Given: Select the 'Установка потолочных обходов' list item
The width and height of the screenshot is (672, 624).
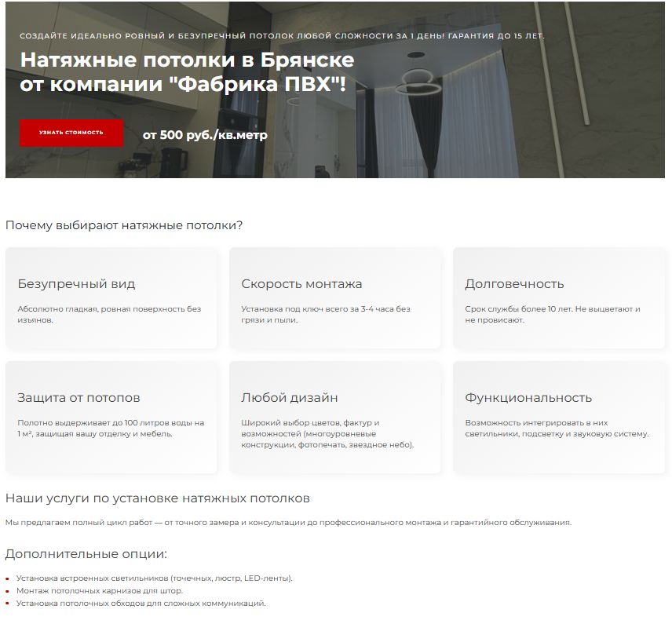Looking at the screenshot, I should click(141, 604).
